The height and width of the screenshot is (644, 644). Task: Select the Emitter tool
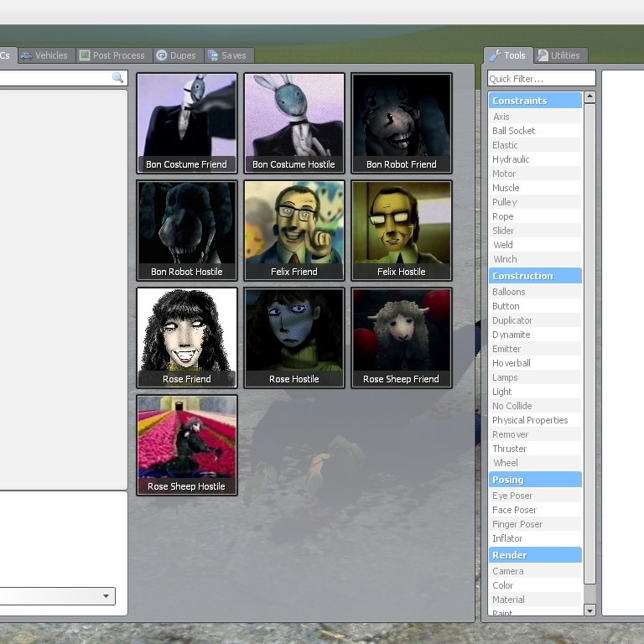coord(535,349)
